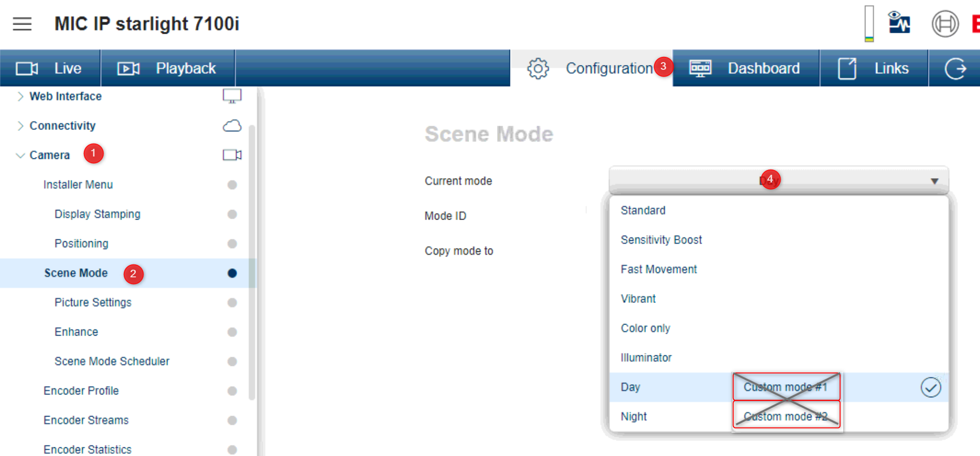Click the status dot next to Installer Menu
The width and height of the screenshot is (980, 456).
(x=232, y=185)
